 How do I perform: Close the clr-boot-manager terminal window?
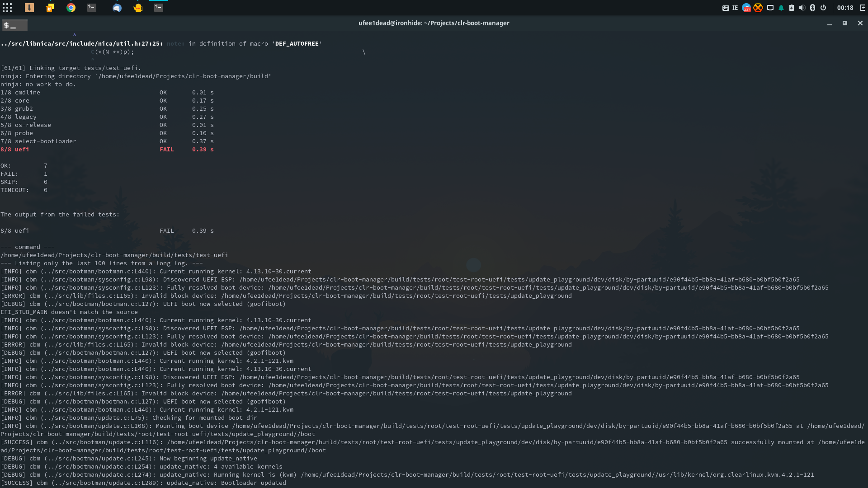point(860,23)
